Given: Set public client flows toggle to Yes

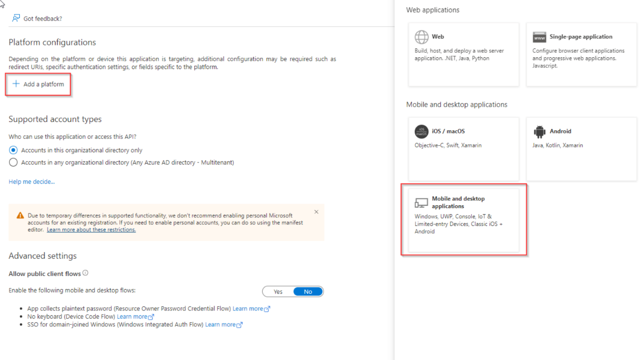Looking at the screenshot, I should [278, 291].
